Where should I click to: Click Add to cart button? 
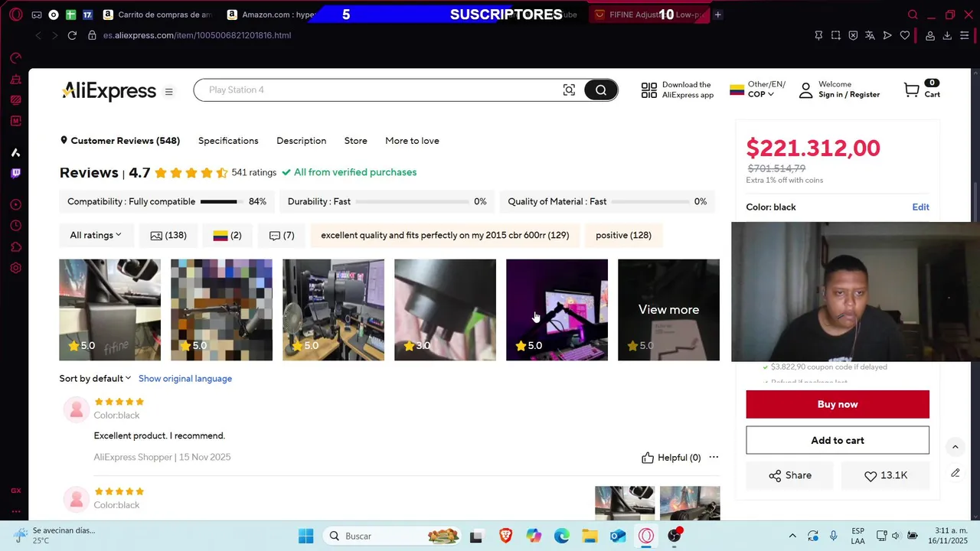tap(838, 440)
